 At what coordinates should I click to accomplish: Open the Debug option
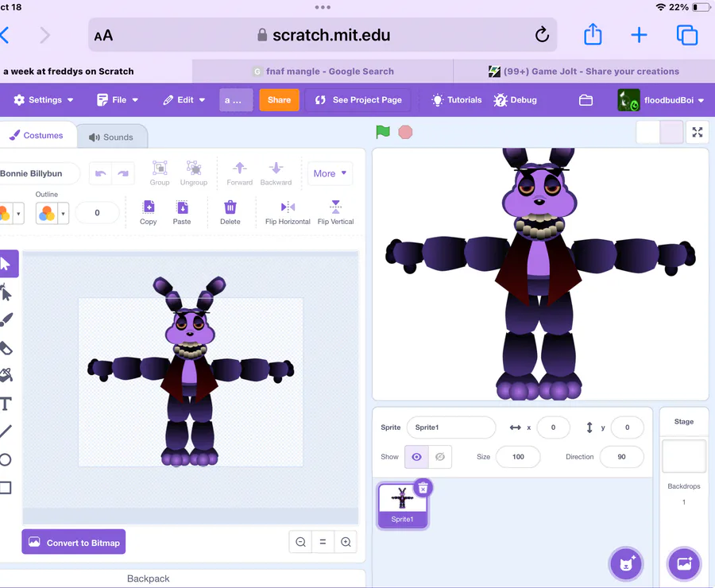(x=516, y=100)
